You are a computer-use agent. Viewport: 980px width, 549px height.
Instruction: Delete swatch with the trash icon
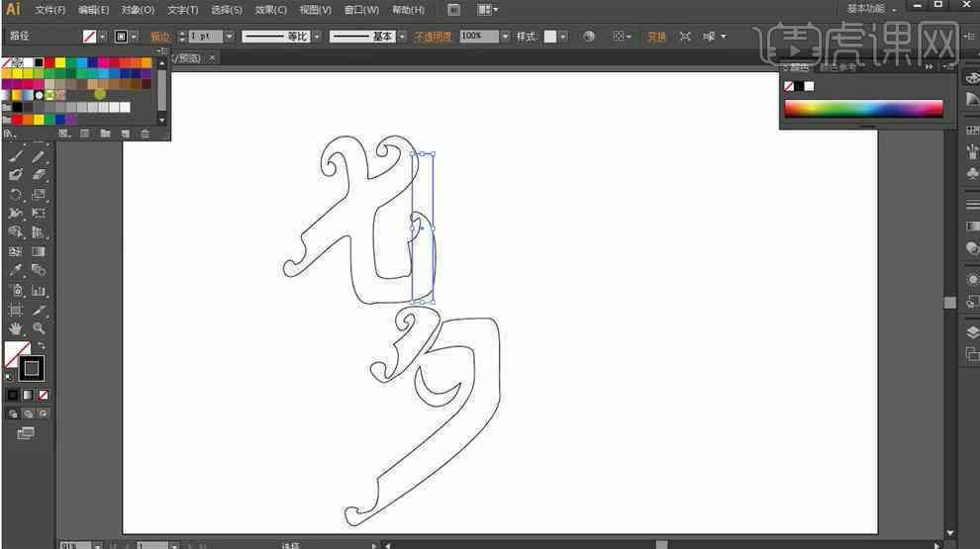pyautogui.click(x=145, y=134)
